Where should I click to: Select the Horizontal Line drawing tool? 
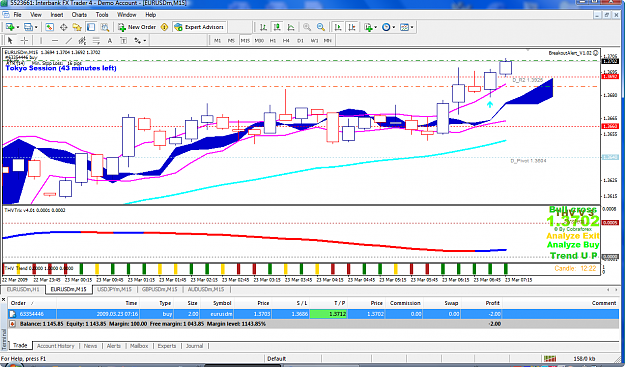pos(55,40)
